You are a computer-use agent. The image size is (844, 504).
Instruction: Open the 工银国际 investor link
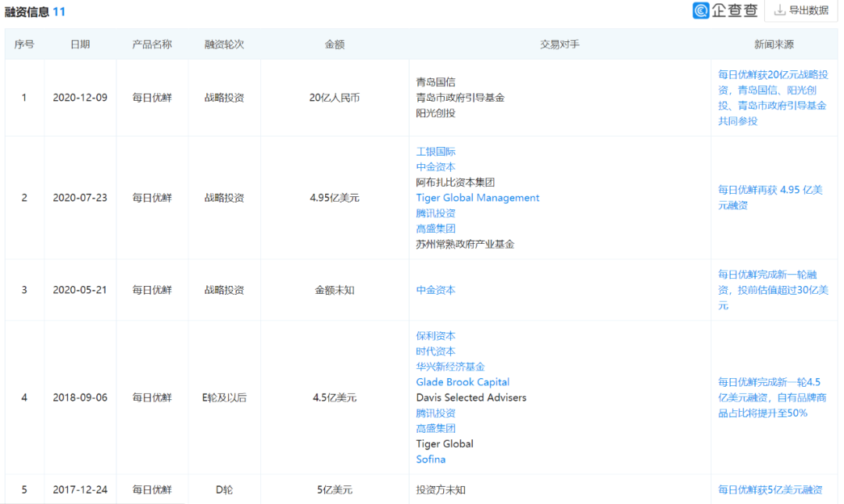click(x=435, y=152)
